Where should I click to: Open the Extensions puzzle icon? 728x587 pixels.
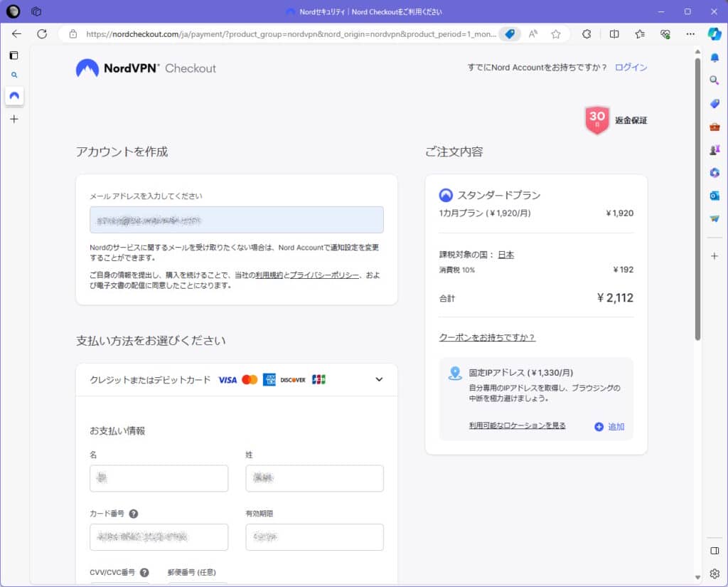tap(587, 34)
